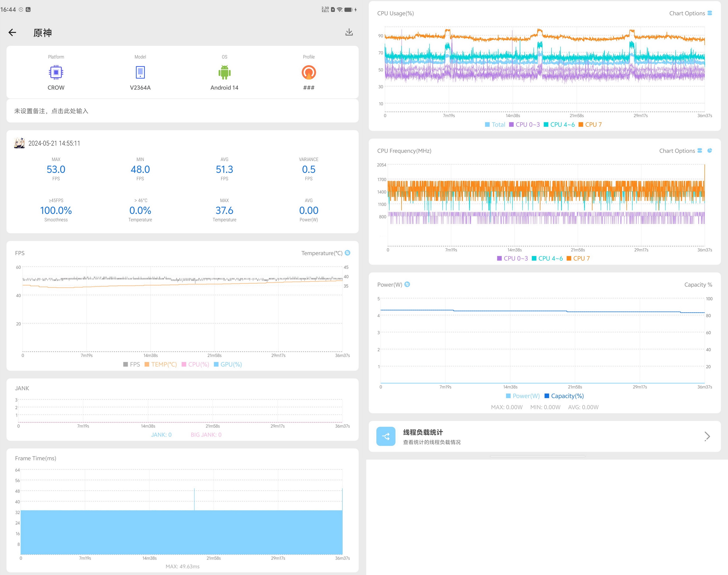Toggle the Temperature(°C) axis icon
The height and width of the screenshot is (575, 728).
[347, 253]
